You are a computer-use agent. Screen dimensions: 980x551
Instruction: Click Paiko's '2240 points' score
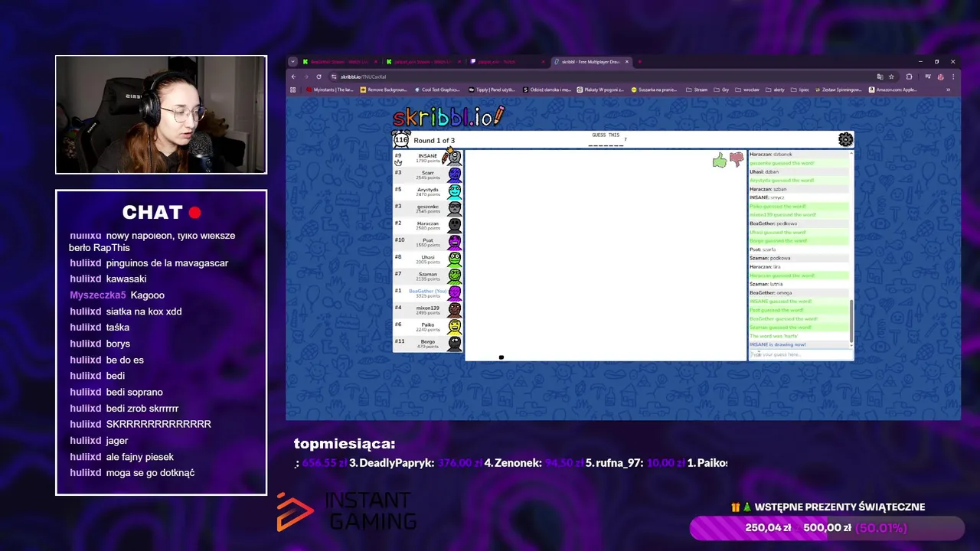428,330
